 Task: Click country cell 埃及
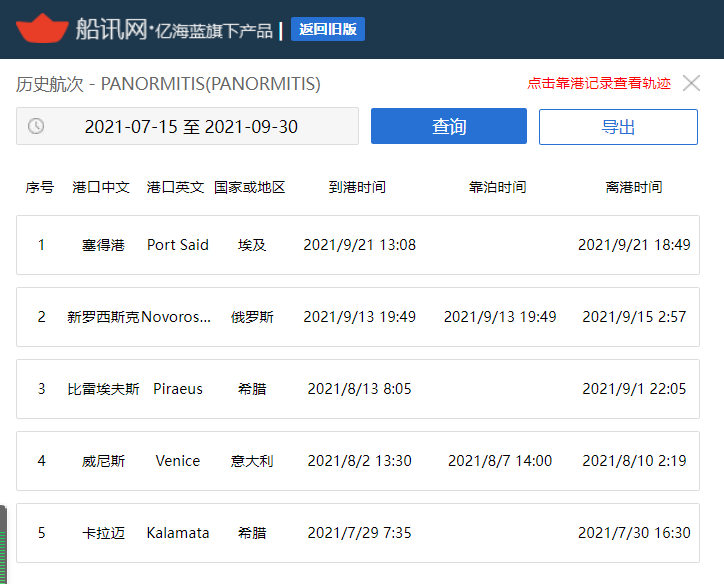252,245
